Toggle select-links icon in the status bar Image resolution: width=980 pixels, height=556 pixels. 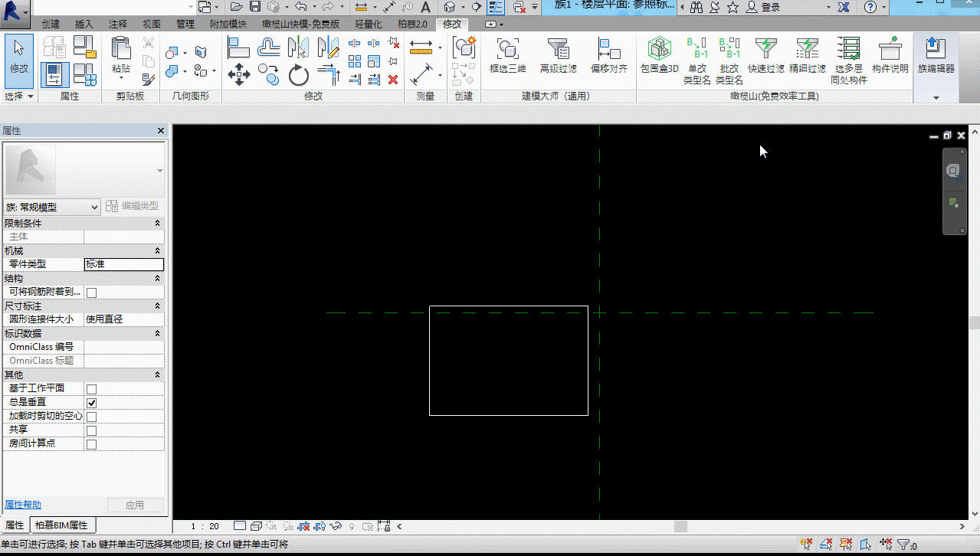807,545
